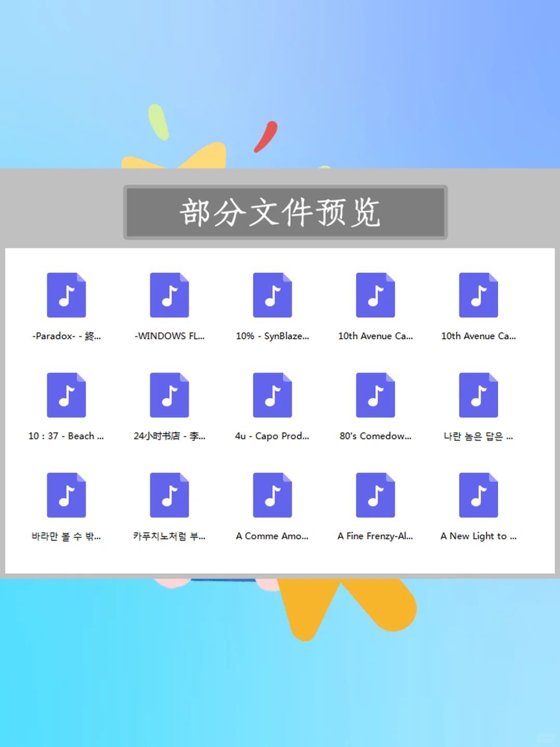Click the -Paradox- filename label

[66, 336]
